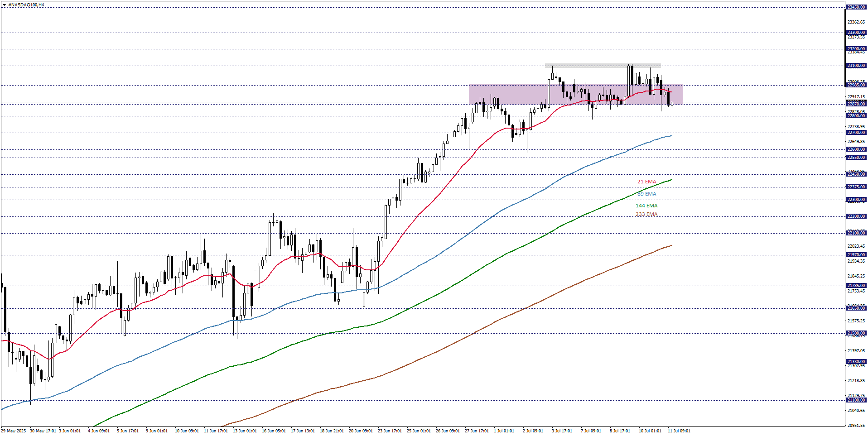Click the 7 Jul 09:01 time label

click(x=591, y=431)
